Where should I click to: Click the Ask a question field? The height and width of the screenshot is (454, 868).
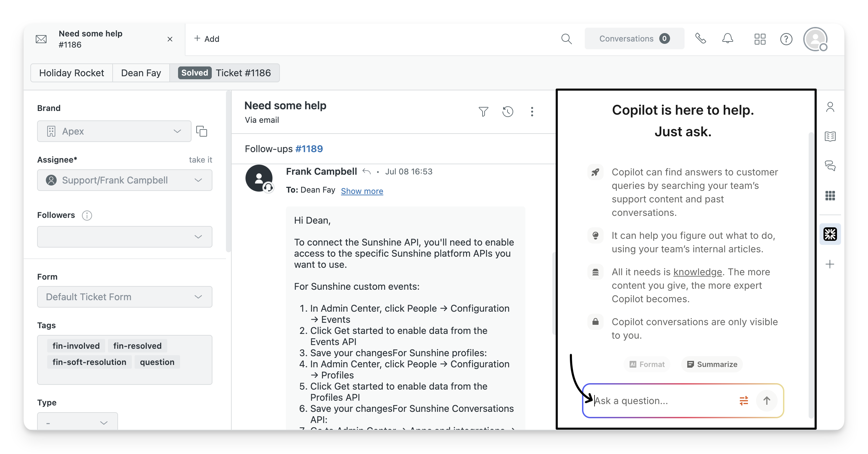[x=661, y=401]
